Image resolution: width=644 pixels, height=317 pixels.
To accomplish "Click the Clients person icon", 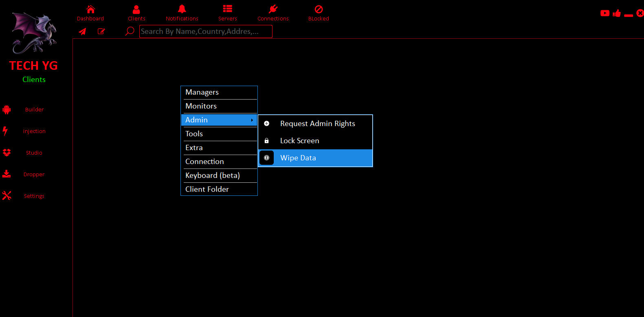I will (x=136, y=9).
